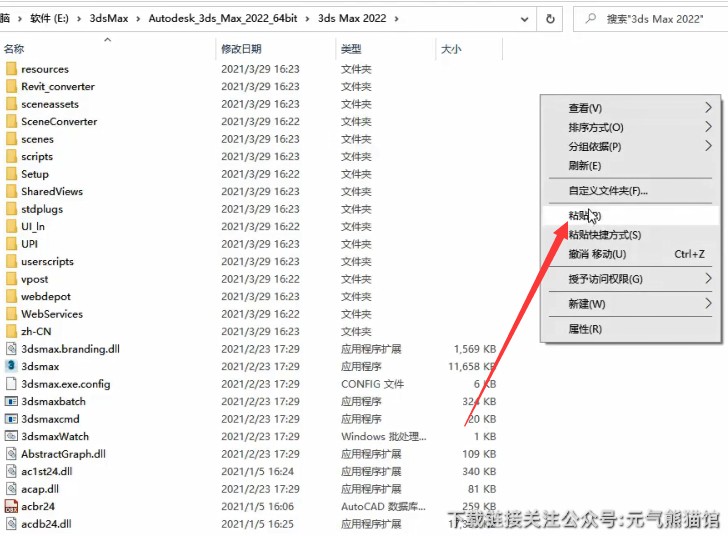Image resolution: width=728 pixels, height=536 pixels.
Task: Select the scripts folder icon
Action: 11,157
